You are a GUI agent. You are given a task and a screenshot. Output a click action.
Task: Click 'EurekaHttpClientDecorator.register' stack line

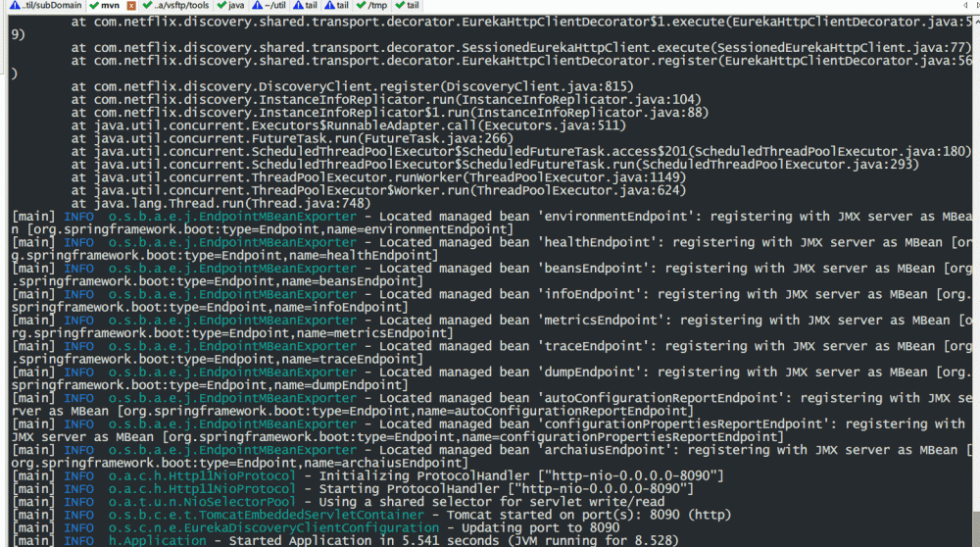click(x=521, y=61)
